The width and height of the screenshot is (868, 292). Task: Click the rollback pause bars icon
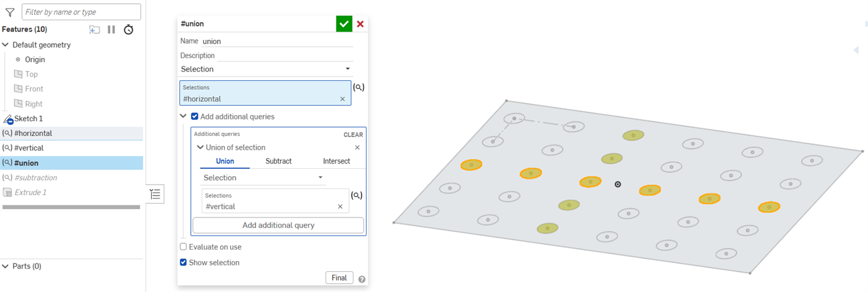tap(111, 30)
